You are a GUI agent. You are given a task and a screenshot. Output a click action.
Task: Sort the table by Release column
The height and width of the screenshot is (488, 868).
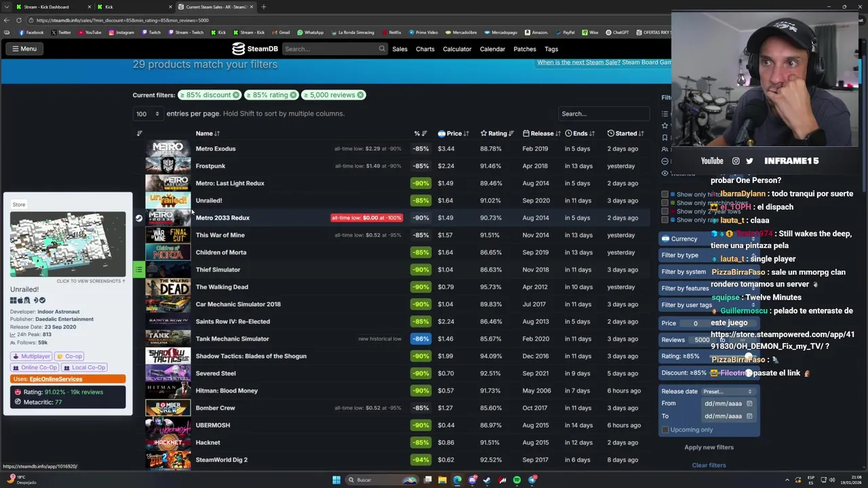tap(542, 134)
